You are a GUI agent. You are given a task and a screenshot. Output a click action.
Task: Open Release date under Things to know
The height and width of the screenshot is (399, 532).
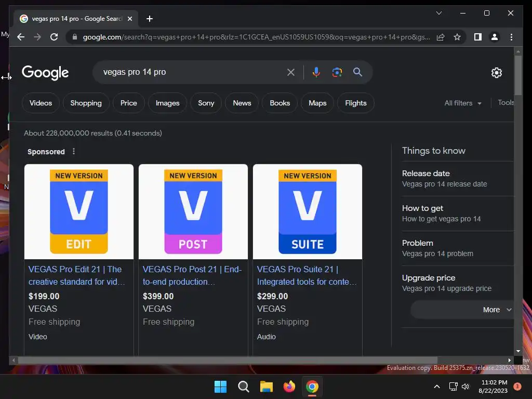pyautogui.click(x=457, y=179)
